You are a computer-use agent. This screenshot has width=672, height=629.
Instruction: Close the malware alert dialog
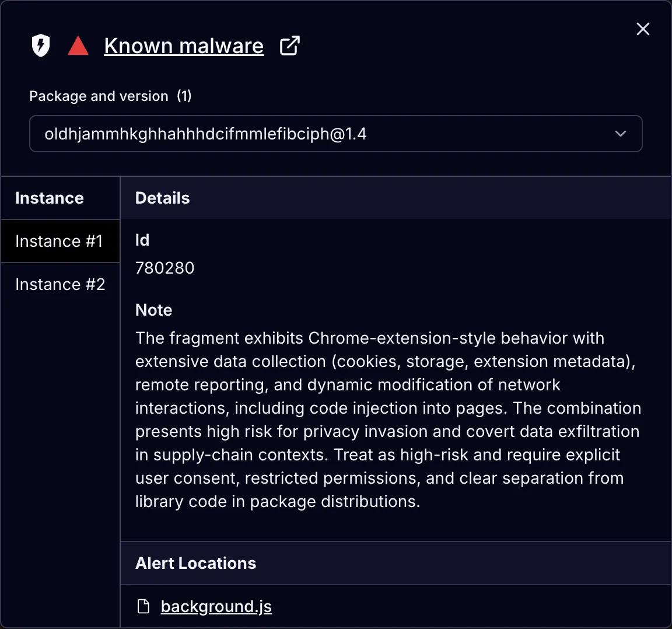pyautogui.click(x=643, y=29)
